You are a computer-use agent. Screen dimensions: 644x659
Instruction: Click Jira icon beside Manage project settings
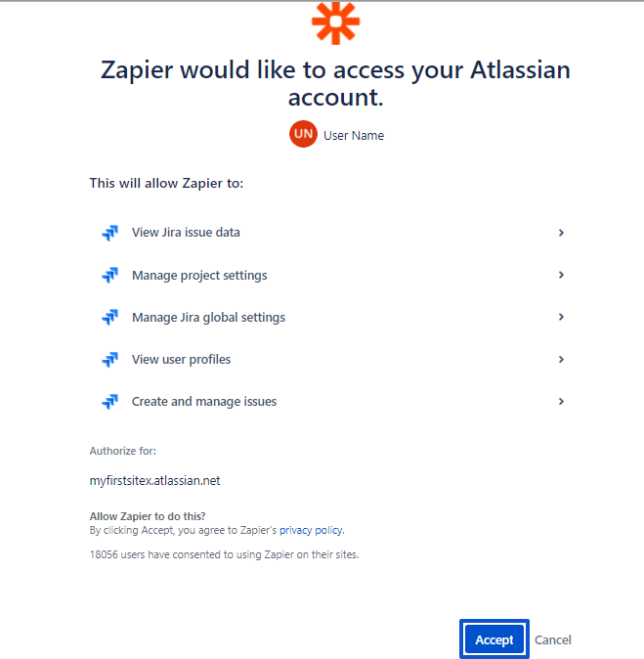pyautogui.click(x=110, y=276)
